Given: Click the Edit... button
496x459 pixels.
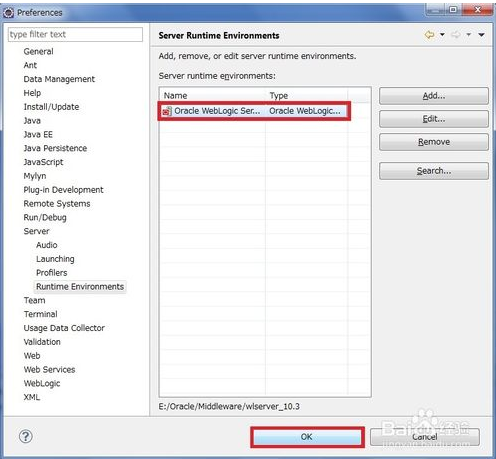Looking at the screenshot, I should click(x=434, y=119).
